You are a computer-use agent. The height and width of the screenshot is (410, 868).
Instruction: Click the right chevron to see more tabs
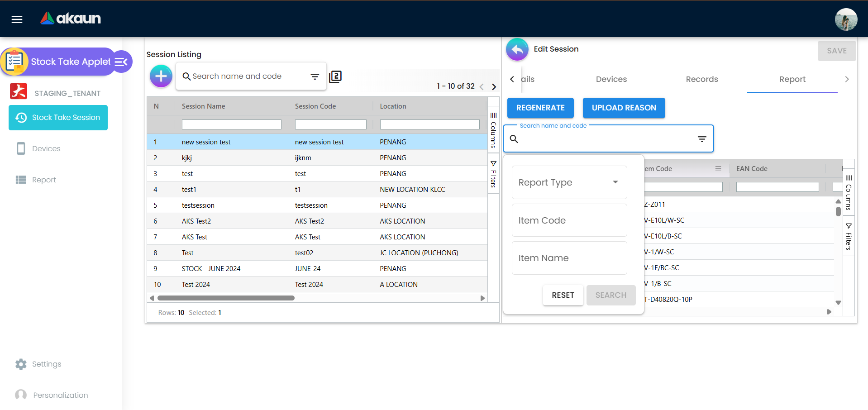[847, 79]
